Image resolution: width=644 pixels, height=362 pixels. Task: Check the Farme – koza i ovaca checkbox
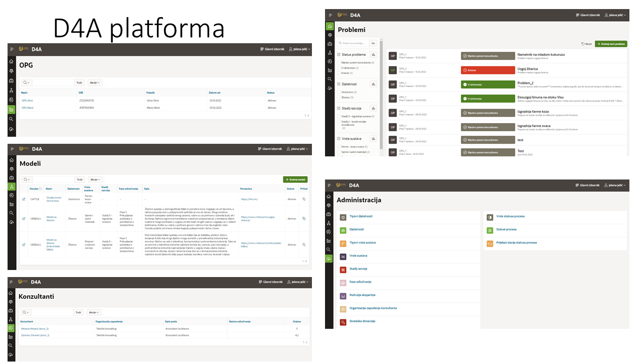tap(339, 146)
